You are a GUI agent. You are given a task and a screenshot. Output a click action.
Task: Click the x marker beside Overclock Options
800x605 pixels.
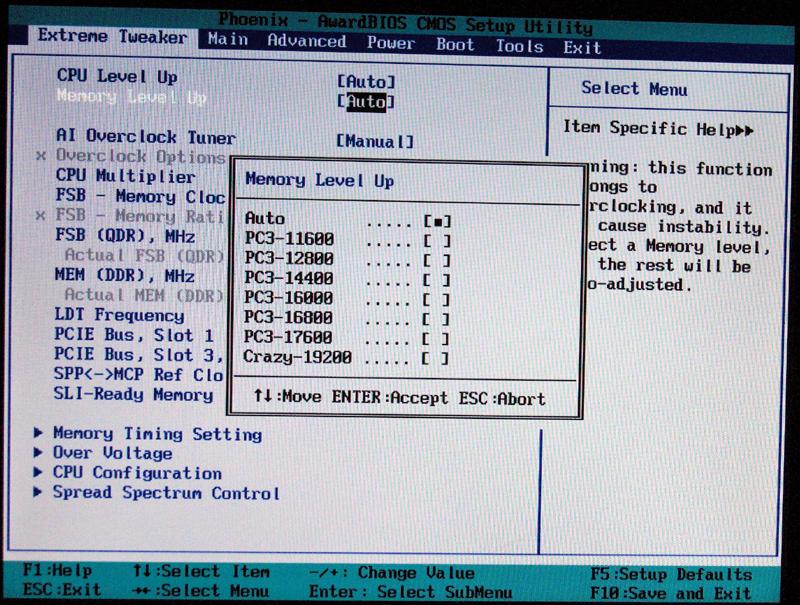pos(41,156)
